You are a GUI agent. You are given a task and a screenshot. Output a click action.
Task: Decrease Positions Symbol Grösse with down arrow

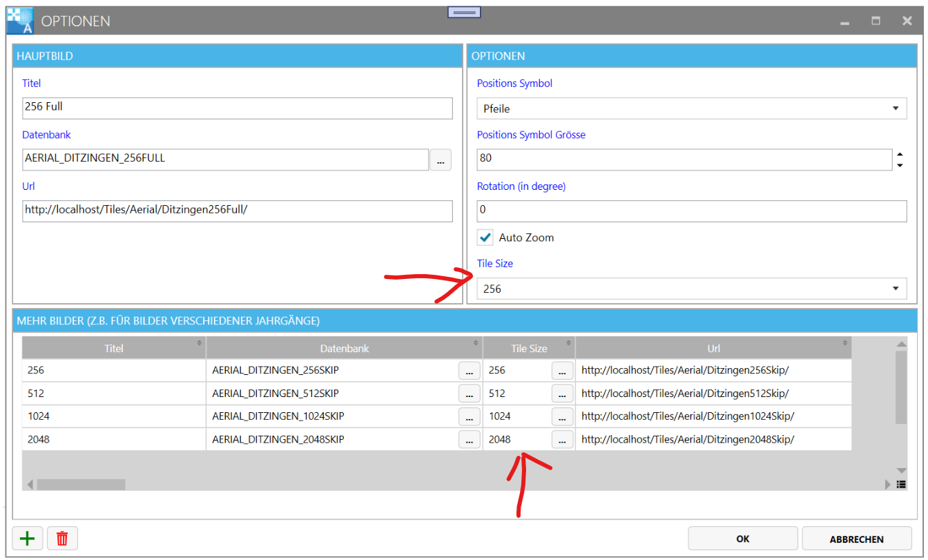pyautogui.click(x=900, y=166)
